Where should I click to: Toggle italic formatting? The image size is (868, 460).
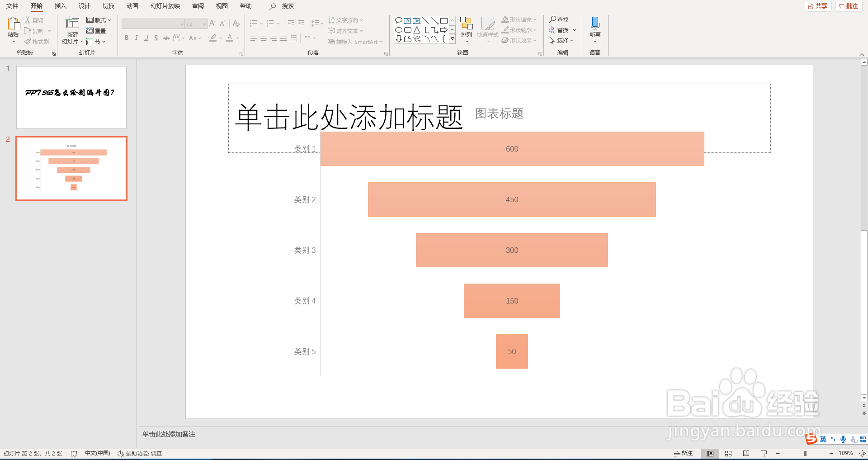pyautogui.click(x=136, y=38)
